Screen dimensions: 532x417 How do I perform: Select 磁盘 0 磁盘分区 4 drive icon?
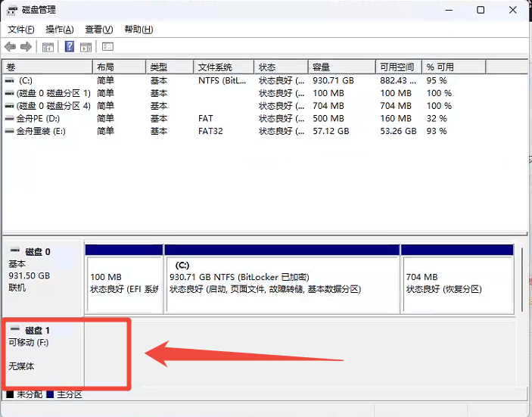click(x=10, y=106)
